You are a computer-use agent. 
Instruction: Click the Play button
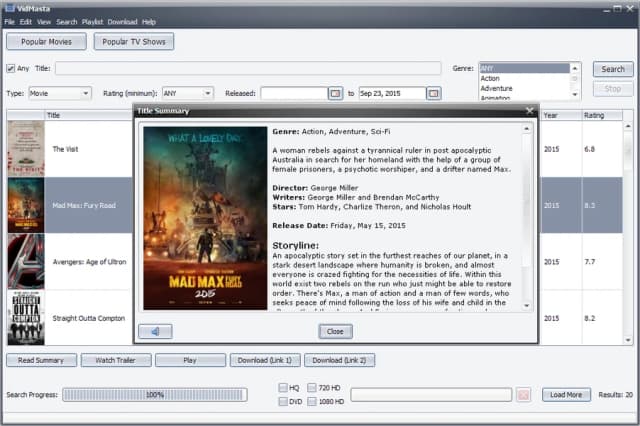[190, 360]
